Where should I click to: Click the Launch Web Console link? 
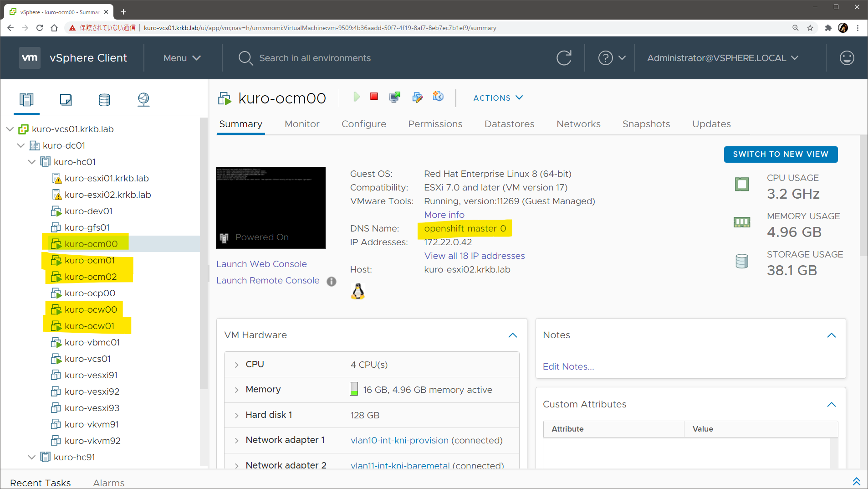261,264
